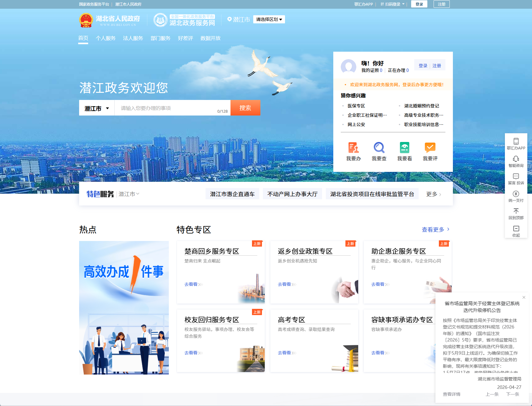This screenshot has width=532, height=406.
Task: Click 上一条 in announcement popup
Action: click(492, 394)
